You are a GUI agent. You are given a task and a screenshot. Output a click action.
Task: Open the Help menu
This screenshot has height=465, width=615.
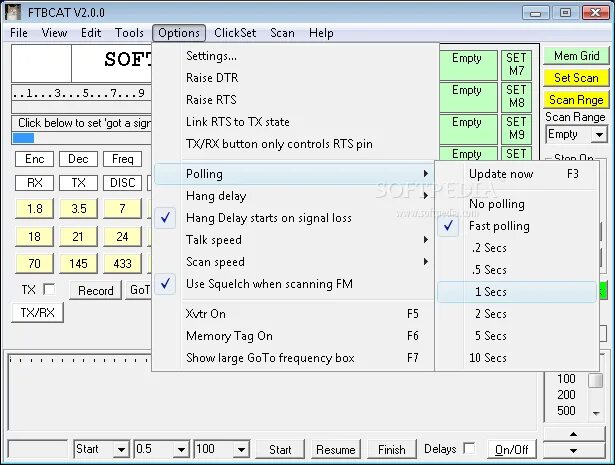(321, 33)
